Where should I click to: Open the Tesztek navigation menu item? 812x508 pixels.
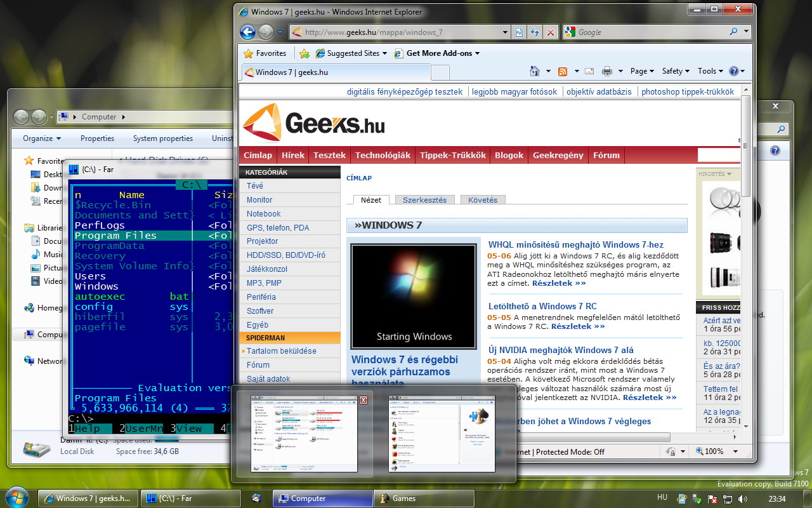pyautogui.click(x=330, y=155)
